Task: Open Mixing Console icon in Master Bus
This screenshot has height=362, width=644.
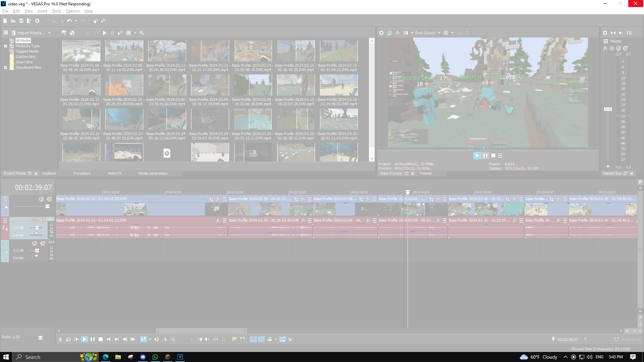Action: [629, 33]
